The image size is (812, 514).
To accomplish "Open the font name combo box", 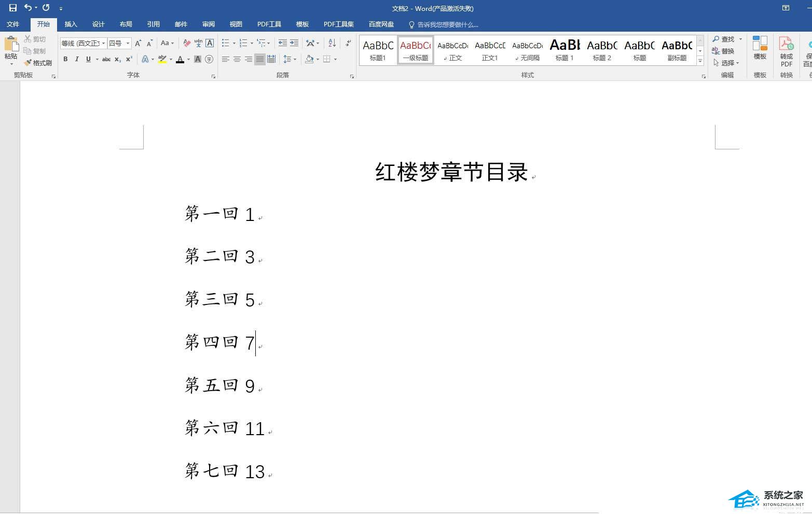I will coord(84,43).
